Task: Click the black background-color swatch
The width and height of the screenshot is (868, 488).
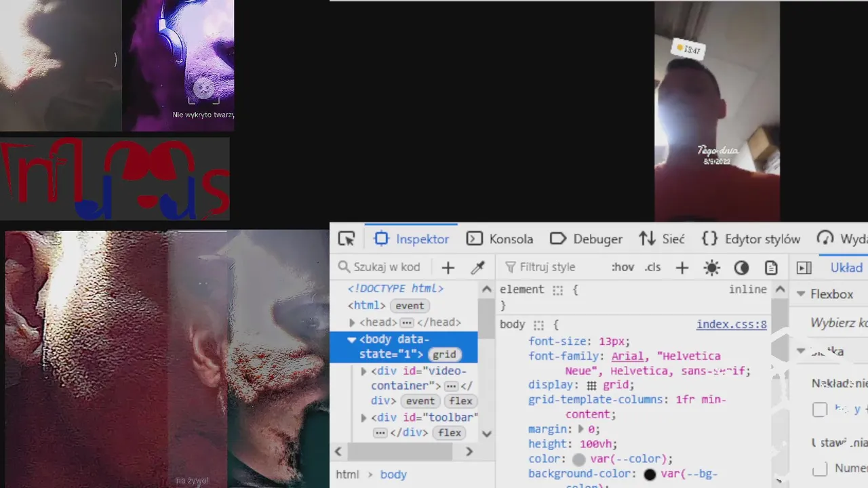Action: pyautogui.click(x=650, y=474)
